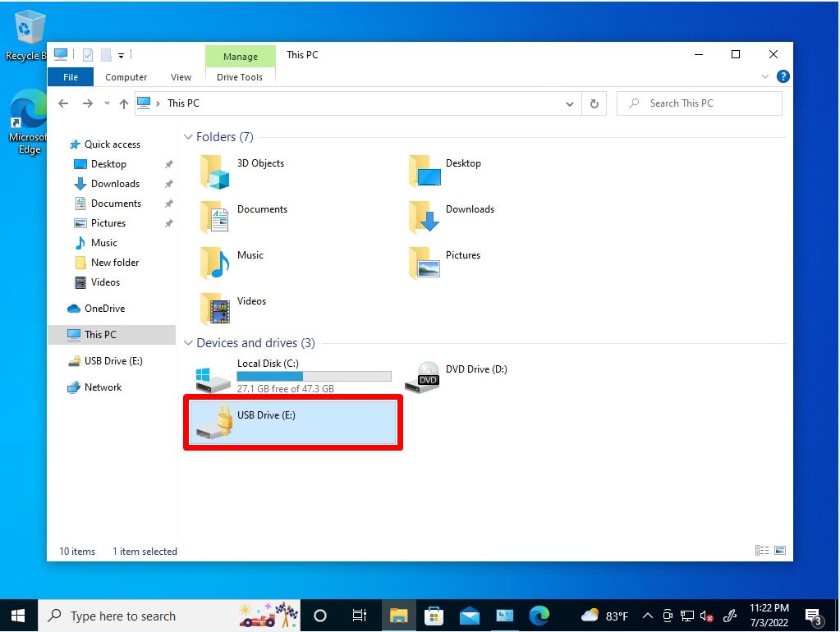Image resolution: width=840 pixels, height=632 pixels.
Task: Expand the ribbon with the chevron
Action: [x=765, y=76]
